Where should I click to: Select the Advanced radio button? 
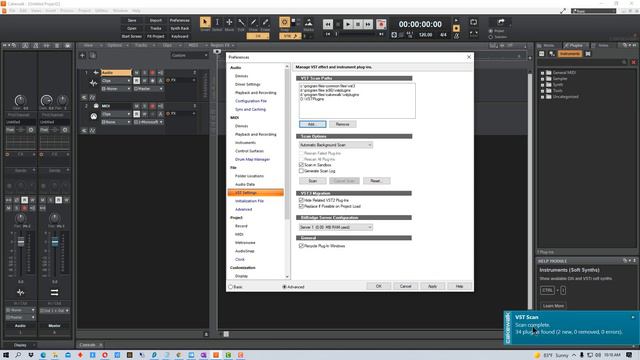[284, 287]
